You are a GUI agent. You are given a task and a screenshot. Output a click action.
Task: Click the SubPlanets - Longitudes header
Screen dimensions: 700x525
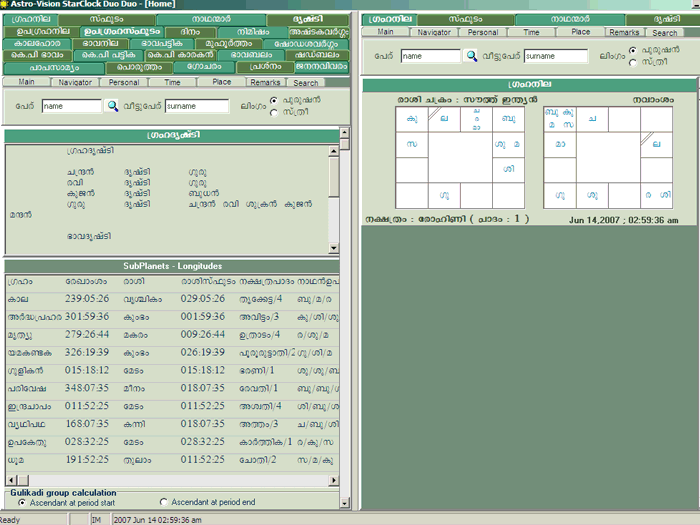coord(172,266)
